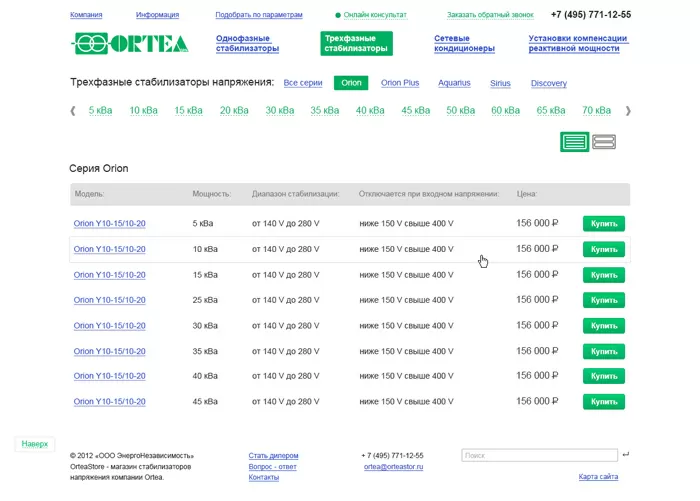Click the right arrow of power carousel
The width and height of the screenshot is (700, 501).
click(628, 111)
